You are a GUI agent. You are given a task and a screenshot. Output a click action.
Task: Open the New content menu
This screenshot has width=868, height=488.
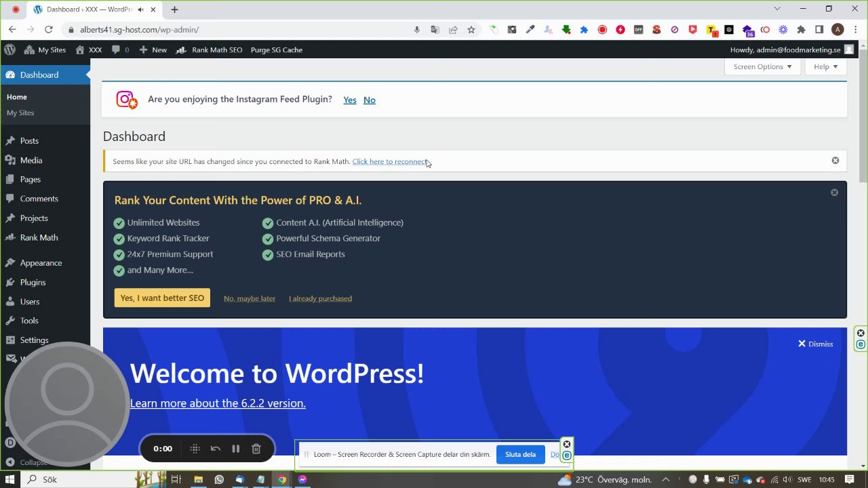tap(153, 49)
